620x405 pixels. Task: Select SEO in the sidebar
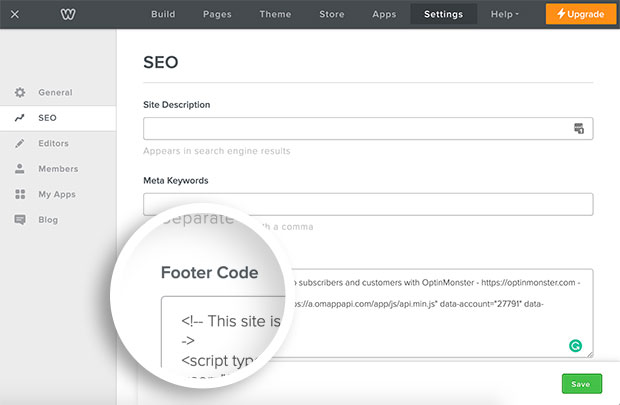[x=58, y=118]
